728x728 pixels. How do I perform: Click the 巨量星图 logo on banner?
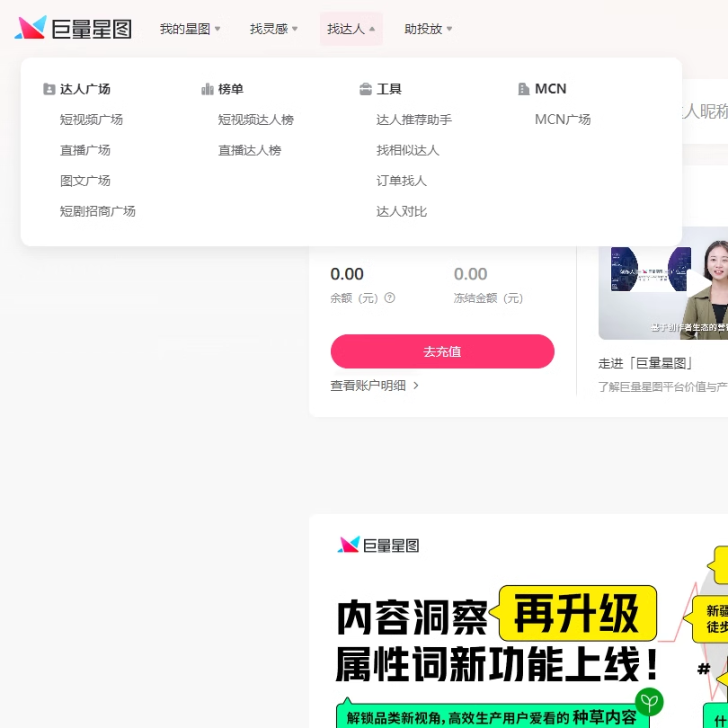pos(377,545)
